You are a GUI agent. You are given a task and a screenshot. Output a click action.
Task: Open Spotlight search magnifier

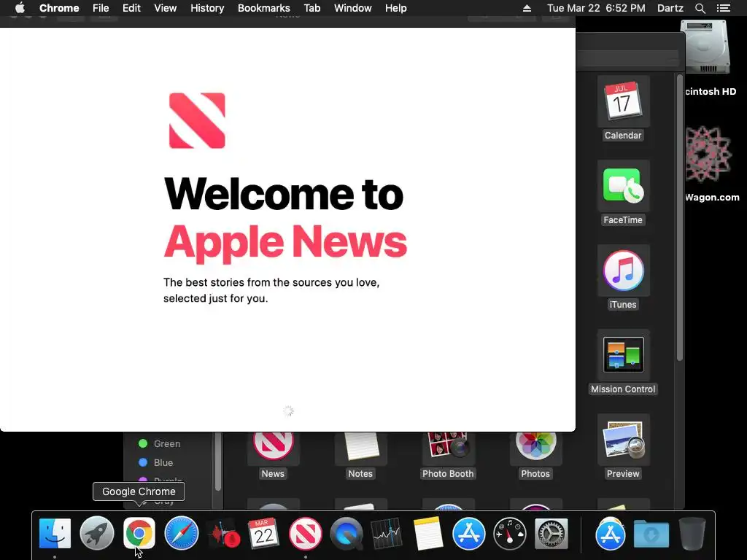700,8
